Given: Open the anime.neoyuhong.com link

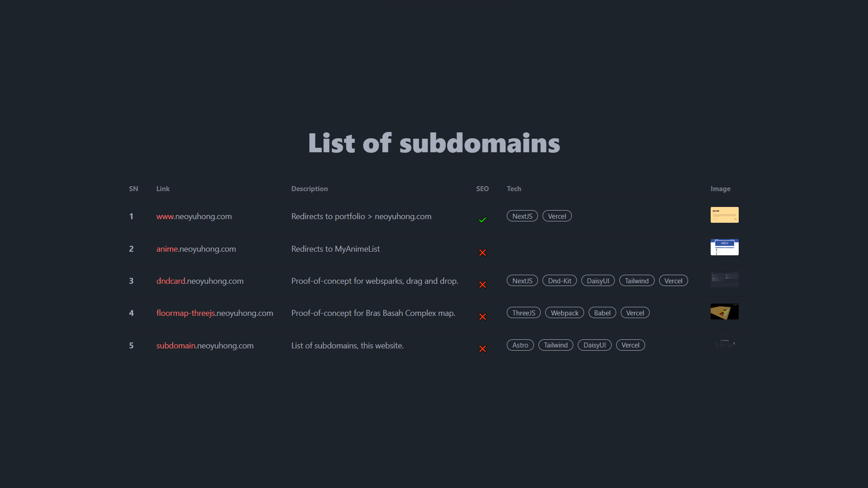Looking at the screenshot, I should pos(196,249).
